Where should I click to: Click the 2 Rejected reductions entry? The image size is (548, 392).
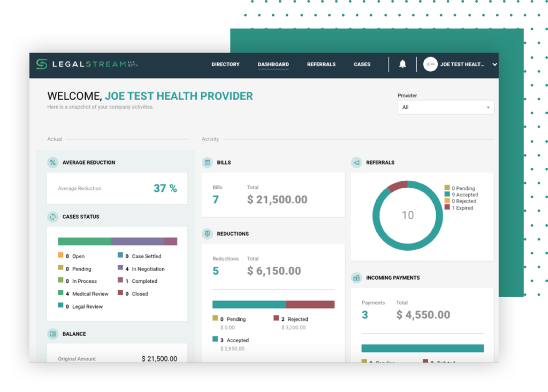coord(291,319)
